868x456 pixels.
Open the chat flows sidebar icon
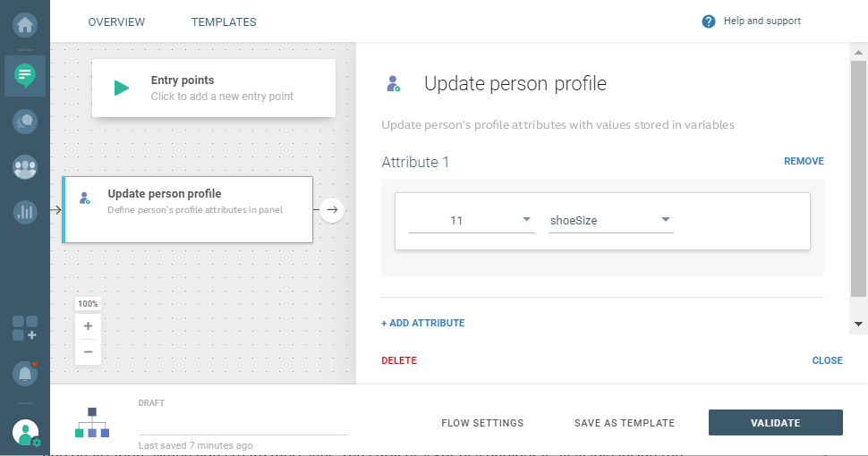(x=25, y=75)
